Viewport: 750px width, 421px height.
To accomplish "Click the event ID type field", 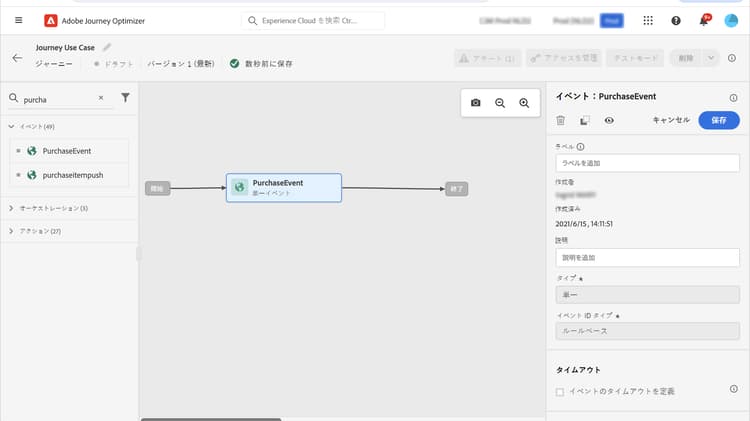I will click(647, 331).
